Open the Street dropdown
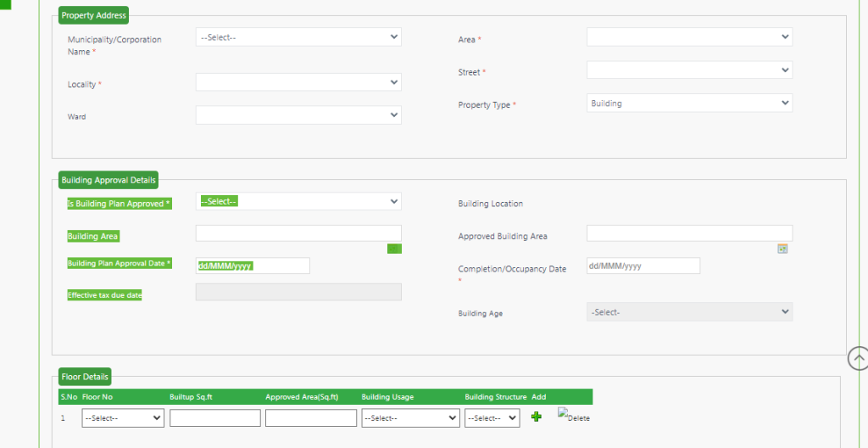Image resolution: width=868 pixels, height=448 pixels. click(x=689, y=70)
